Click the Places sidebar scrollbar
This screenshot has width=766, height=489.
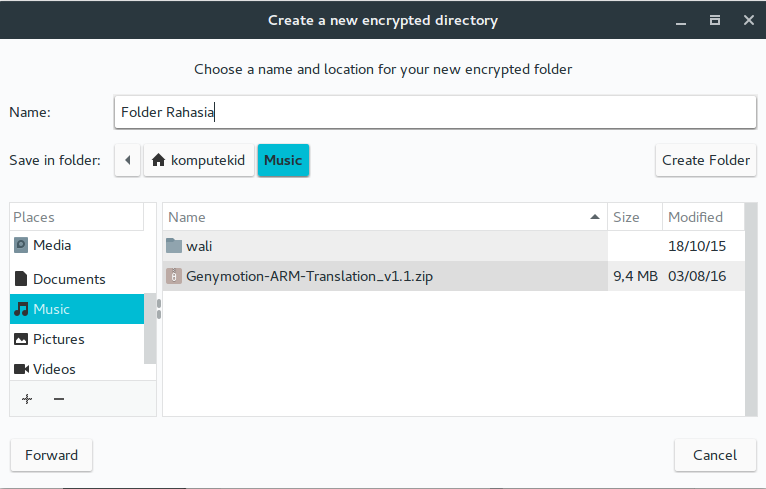(x=151, y=328)
